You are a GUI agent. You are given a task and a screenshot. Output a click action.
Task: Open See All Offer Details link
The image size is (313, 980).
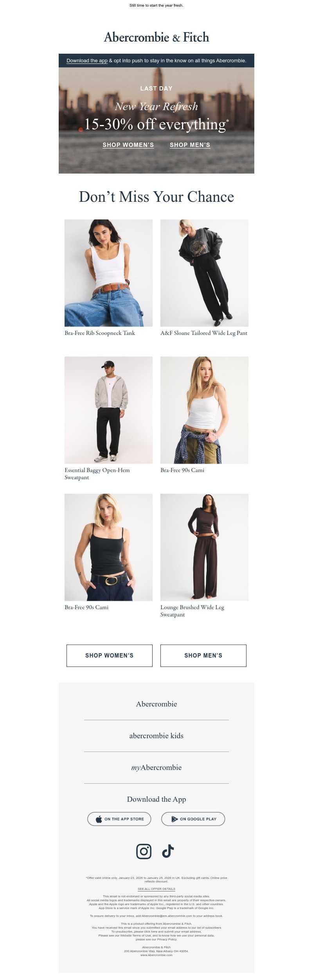156,889
